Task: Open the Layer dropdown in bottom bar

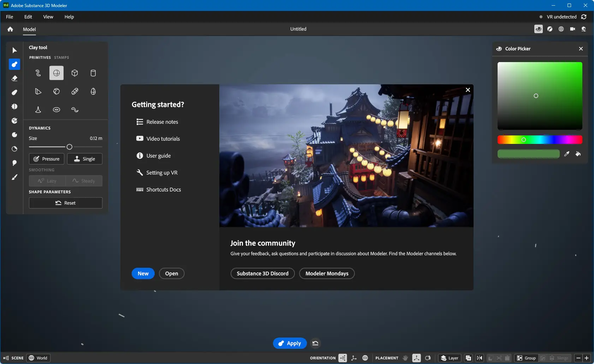Action: click(450, 358)
